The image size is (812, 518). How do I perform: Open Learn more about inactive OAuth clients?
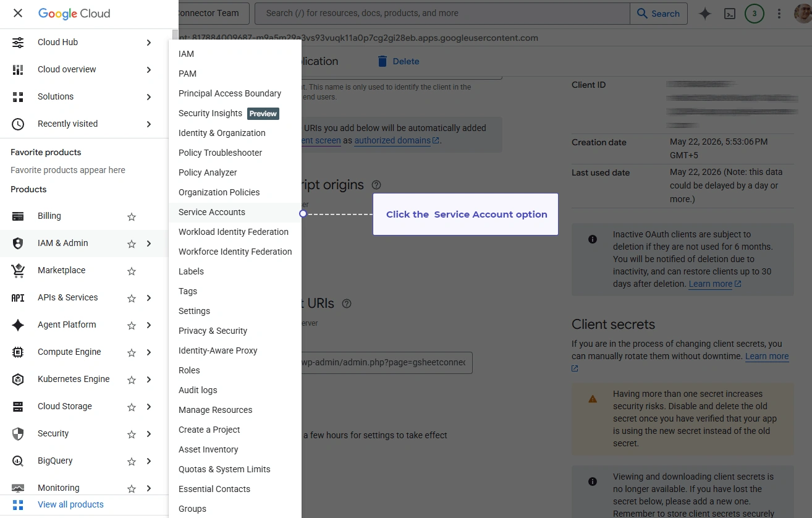point(714,284)
